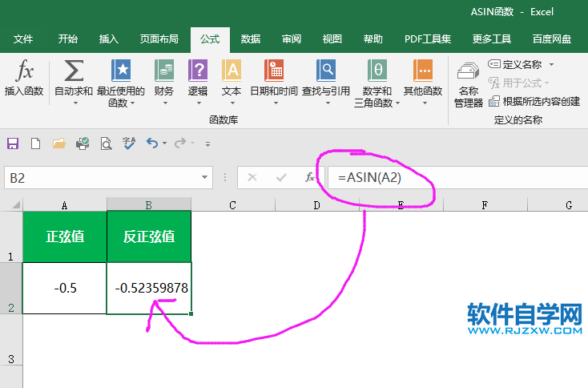This screenshot has width=588, height=388.
Task: Click the Print Preview magnifier icon
Action: pyautogui.click(x=106, y=143)
